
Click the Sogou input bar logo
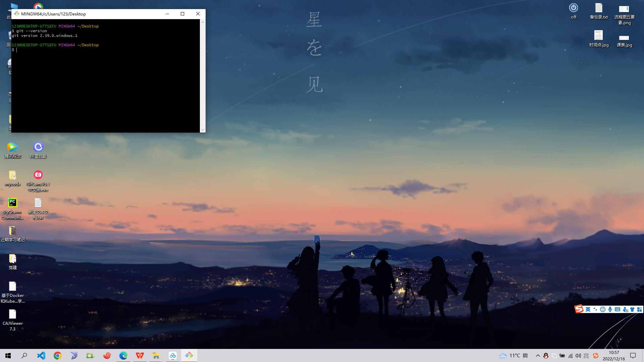(579, 309)
